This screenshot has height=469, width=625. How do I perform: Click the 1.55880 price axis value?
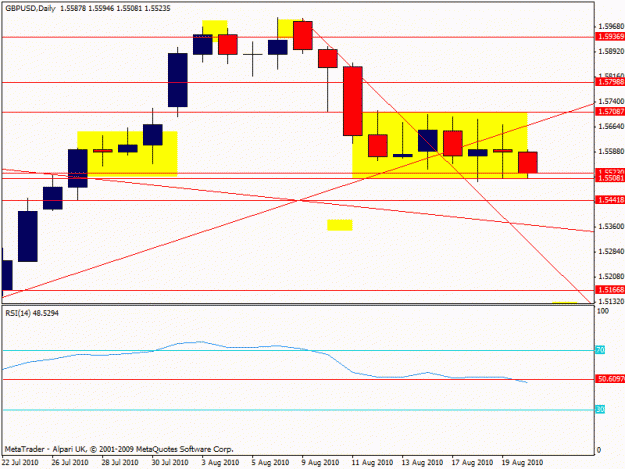(x=611, y=151)
